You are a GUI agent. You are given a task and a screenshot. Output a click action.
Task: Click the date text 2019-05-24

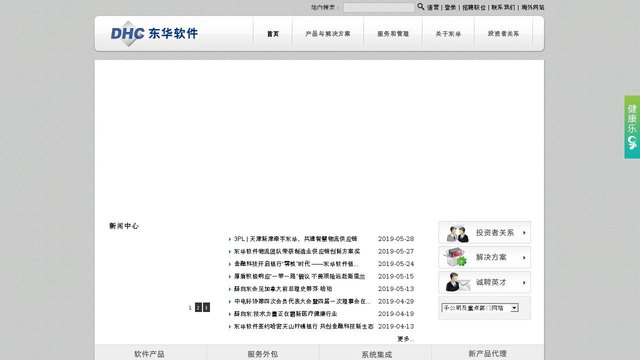396,264
